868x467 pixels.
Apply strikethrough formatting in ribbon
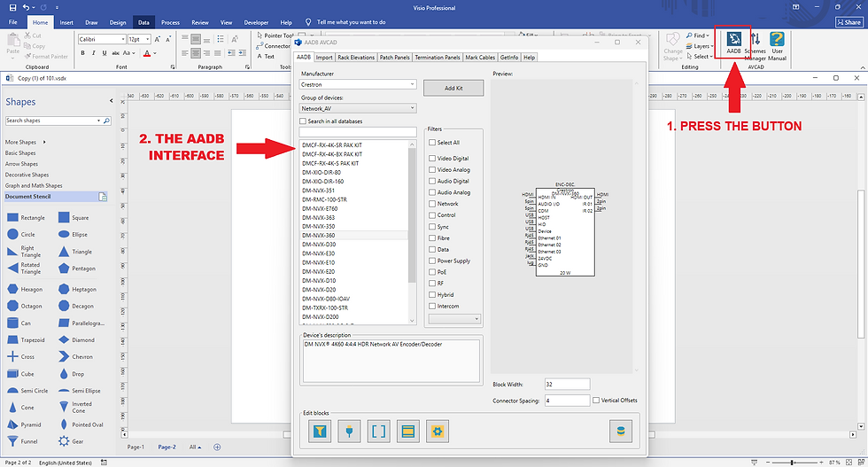click(115, 53)
